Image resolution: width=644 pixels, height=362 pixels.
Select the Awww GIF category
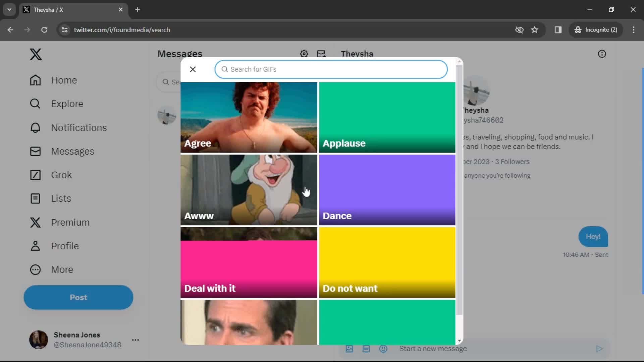[x=248, y=190]
